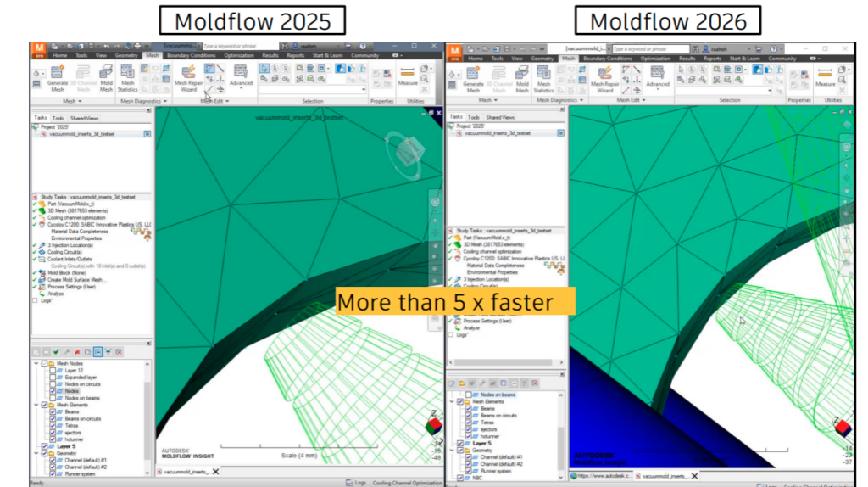Viewport: 868px width, 487px height.
Task: Open the Optimization tab in the Moldflow 2026 window
Action: [655, 59]
